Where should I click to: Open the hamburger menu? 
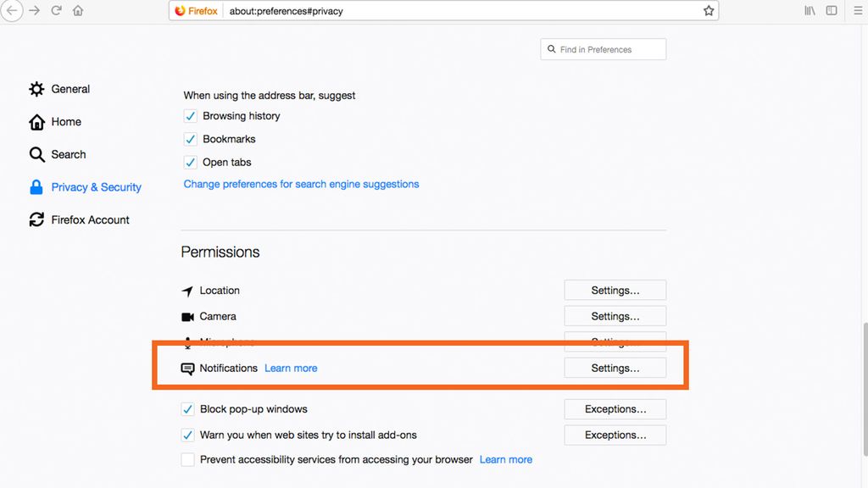coord(854,10)
